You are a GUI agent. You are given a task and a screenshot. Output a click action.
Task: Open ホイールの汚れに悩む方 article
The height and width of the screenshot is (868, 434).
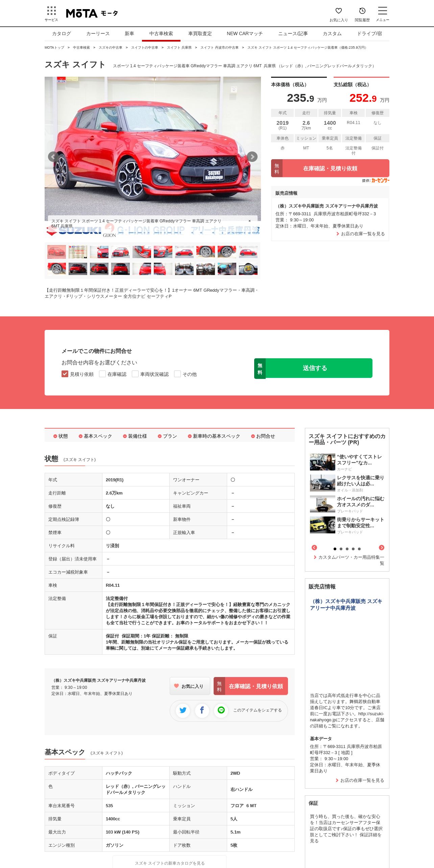pyautogui.click(x=347, y=504)
